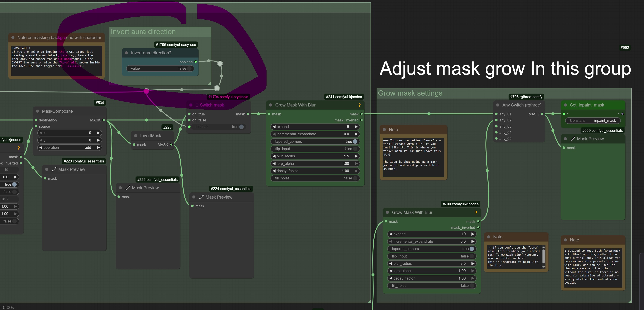
Task: Collapse Mask Preview node #669 dot
Action: 566,139
